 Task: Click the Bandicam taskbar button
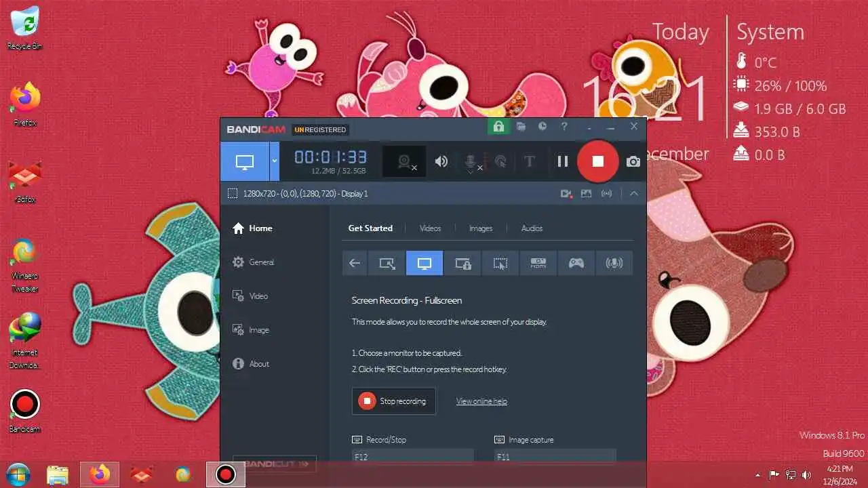226,474
